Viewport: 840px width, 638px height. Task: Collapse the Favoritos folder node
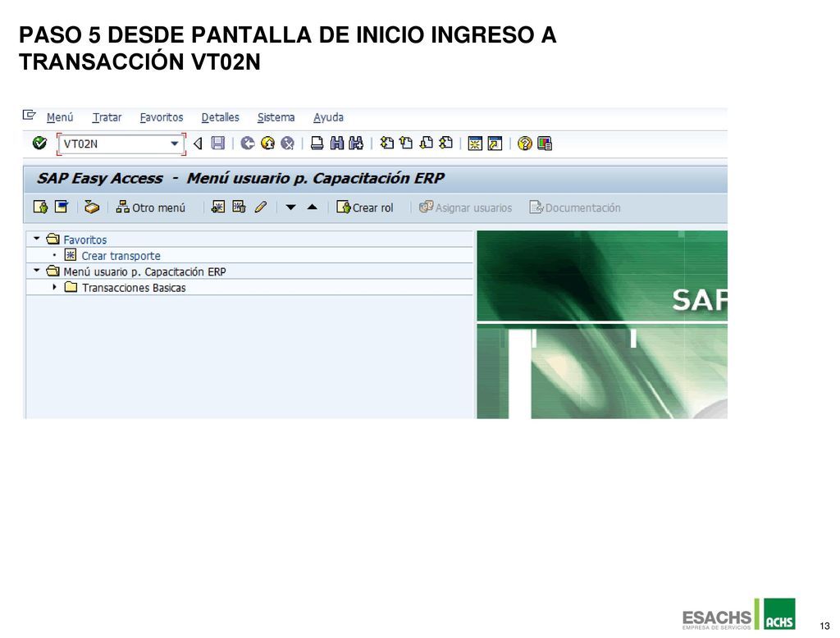36,239
